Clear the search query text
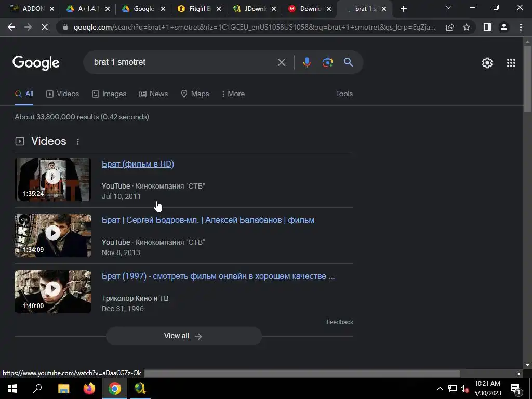Viewport: 532px width, 399px height. click(x=282, y=62)
